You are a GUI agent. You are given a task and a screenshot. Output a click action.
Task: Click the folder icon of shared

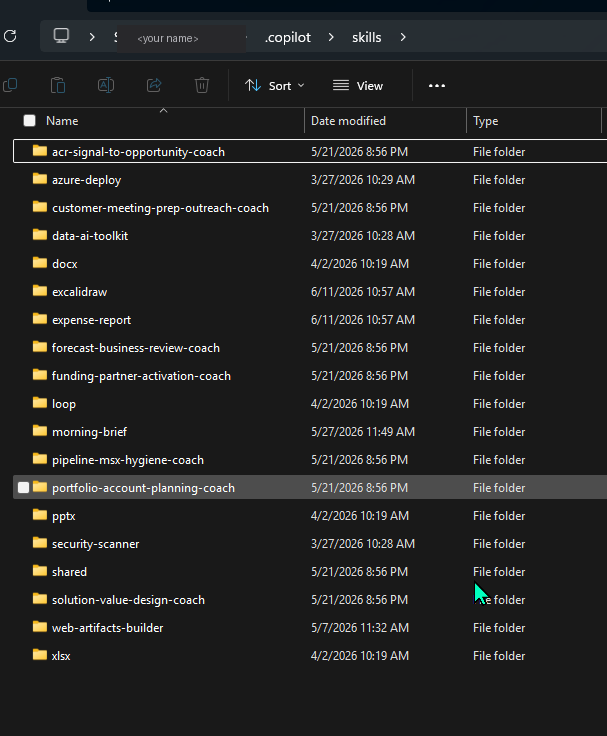coord(40,571)
